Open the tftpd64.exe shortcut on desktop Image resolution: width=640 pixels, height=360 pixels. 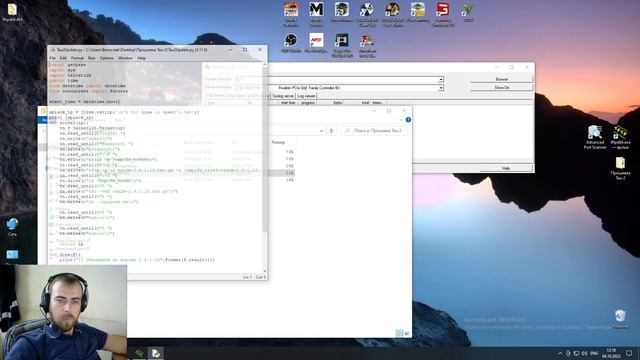(x=620, y=137)
